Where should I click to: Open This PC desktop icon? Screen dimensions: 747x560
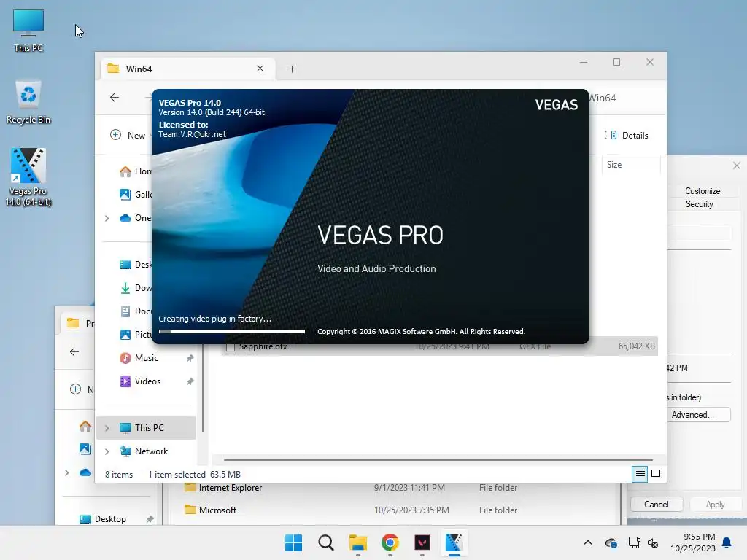point(28,31)
